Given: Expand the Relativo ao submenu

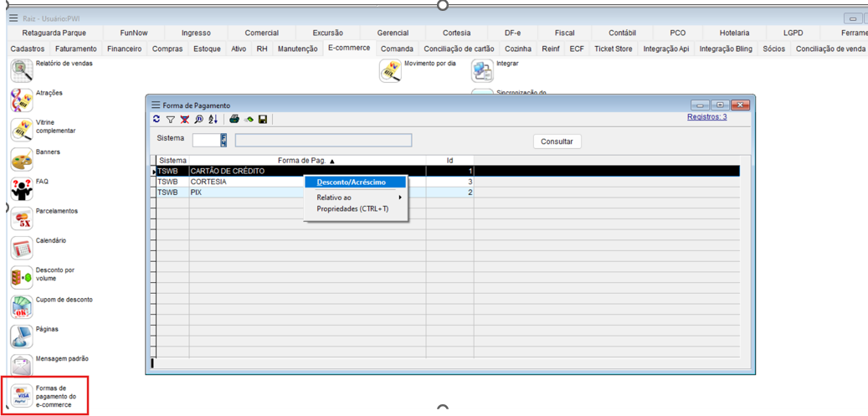Looking at the screenshot, I should [355, 198].
